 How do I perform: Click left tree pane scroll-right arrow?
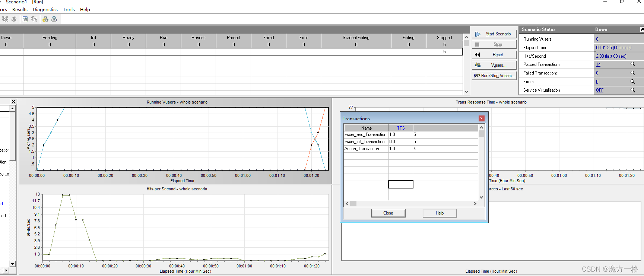[x=6, y=270]
